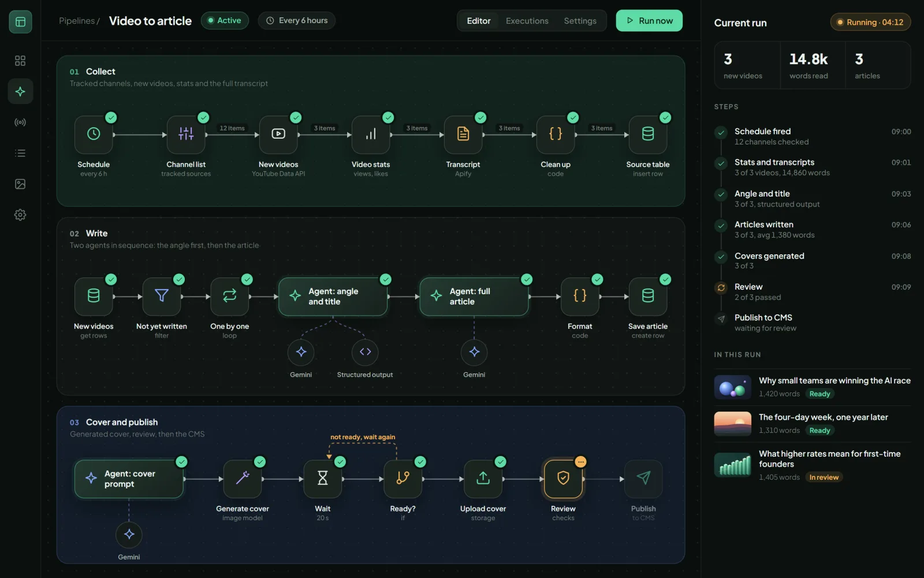The image size is (924, 578).
Task: Open the Transcript Apify node
Action: [463, 134]
